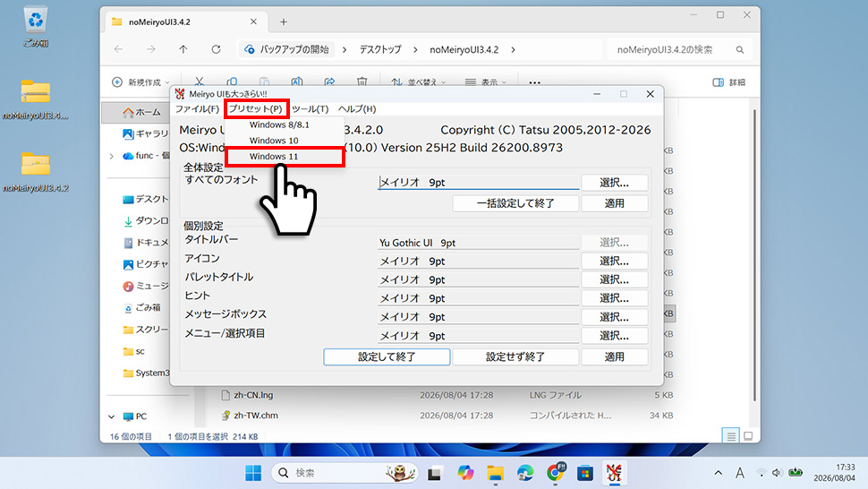Open new Explorer tab with plus
This screenshot has height=489, width=868.
pos(284,22)
